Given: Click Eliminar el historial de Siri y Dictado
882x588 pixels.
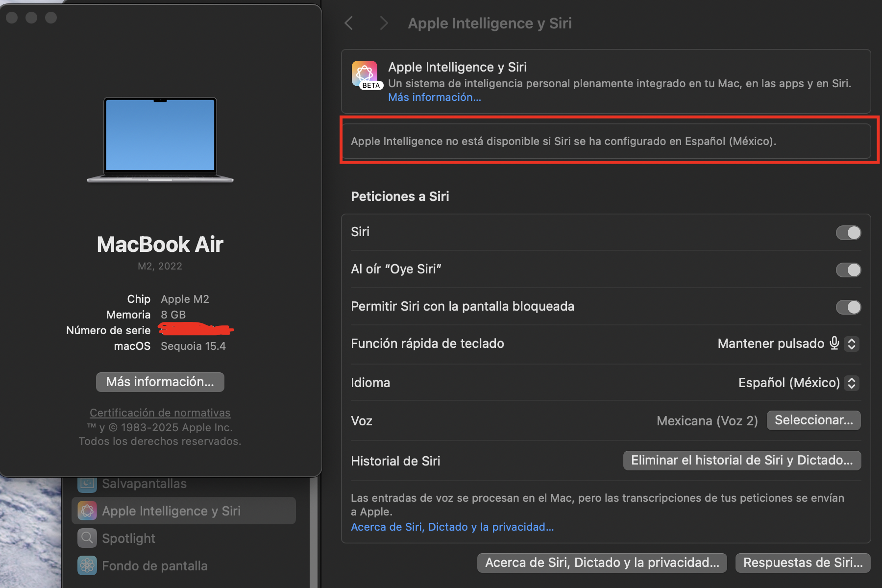Looking at the screenshot, I should tap(742, 460).
